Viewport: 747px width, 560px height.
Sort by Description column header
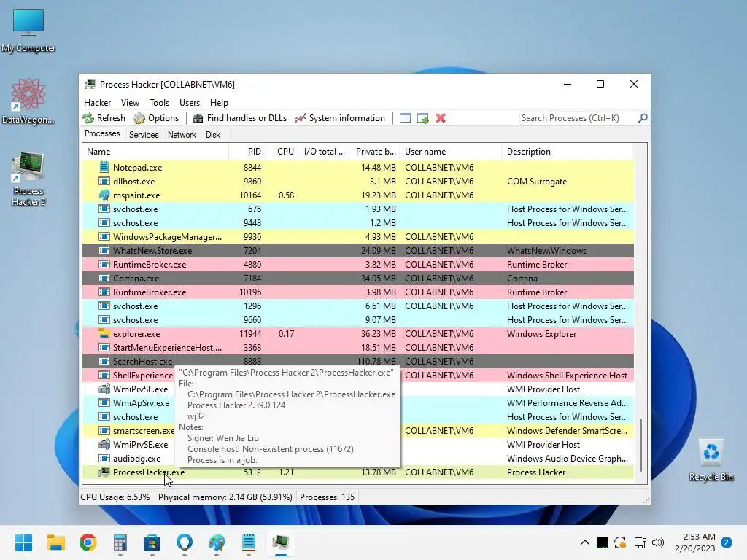568,152
